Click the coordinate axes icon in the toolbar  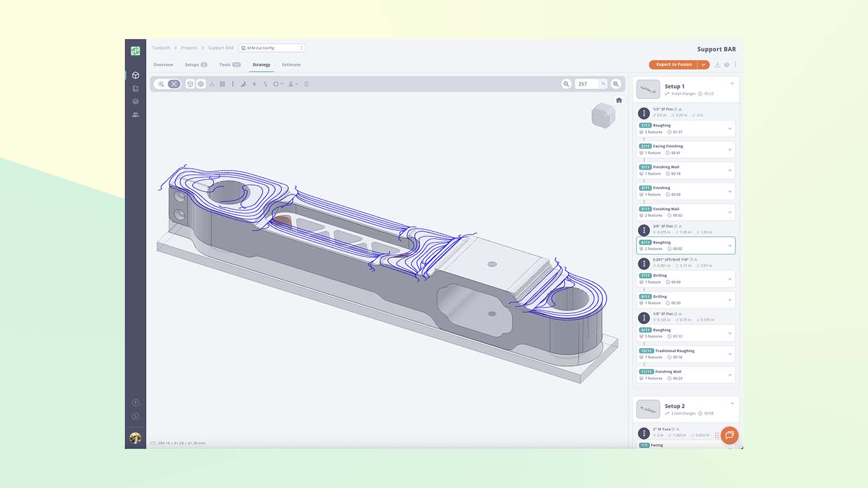tap(212, 84)
